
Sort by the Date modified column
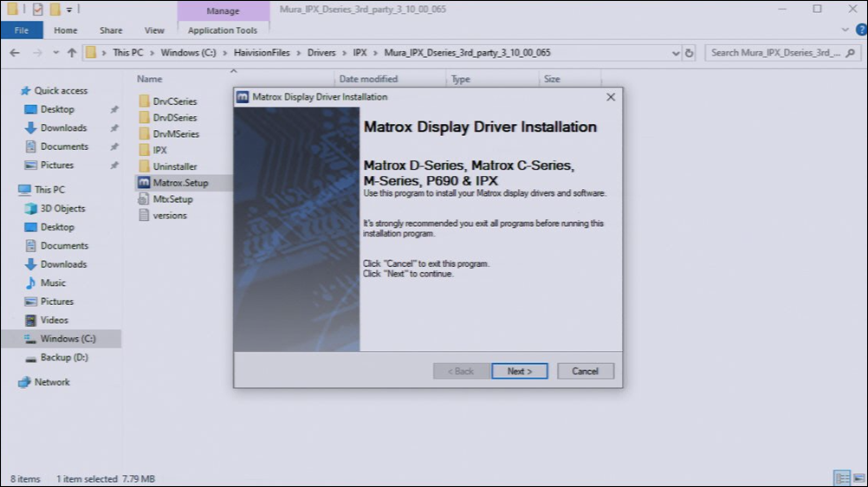pyautogui.click(x=369, y=79)
